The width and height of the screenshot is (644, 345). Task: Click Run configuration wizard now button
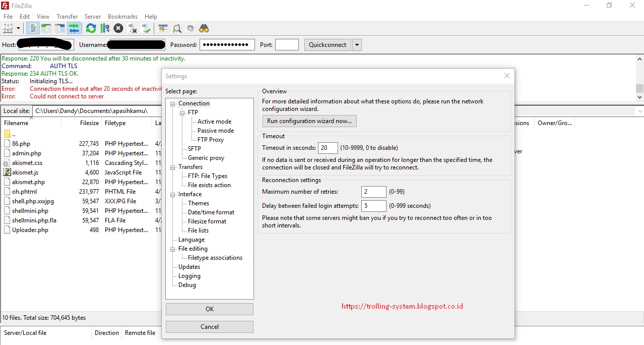(310, 121)
